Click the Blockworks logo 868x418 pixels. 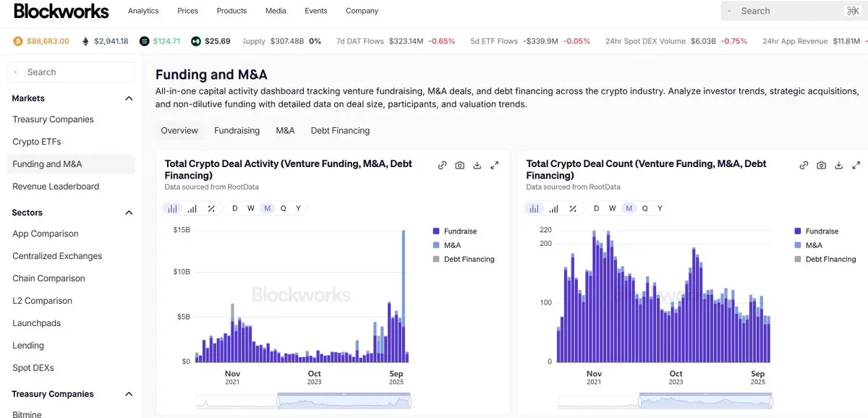(61, 11)
